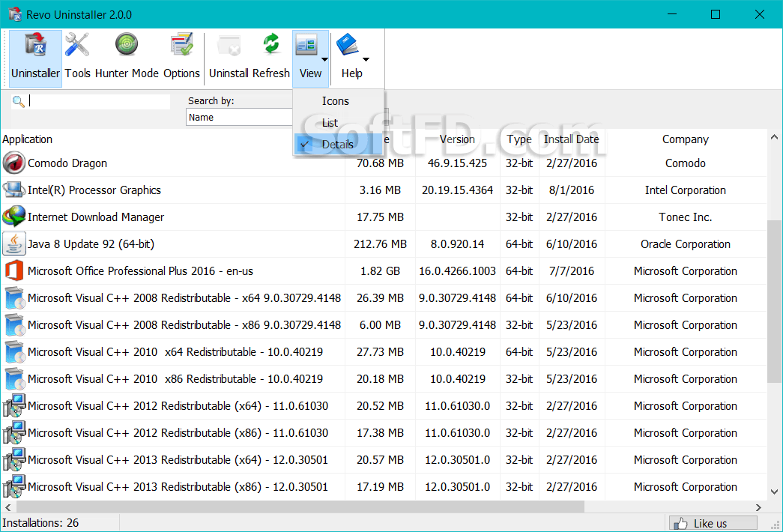Viewport: 783px width, 532px height.
Task: Click into the search text field
Action: point(99,101)
